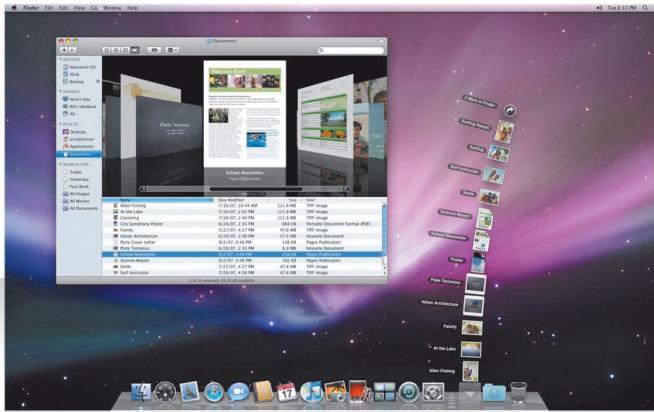
Task: Click Cover Flow scrollbar right arrow
Action: tap(346, 189)
